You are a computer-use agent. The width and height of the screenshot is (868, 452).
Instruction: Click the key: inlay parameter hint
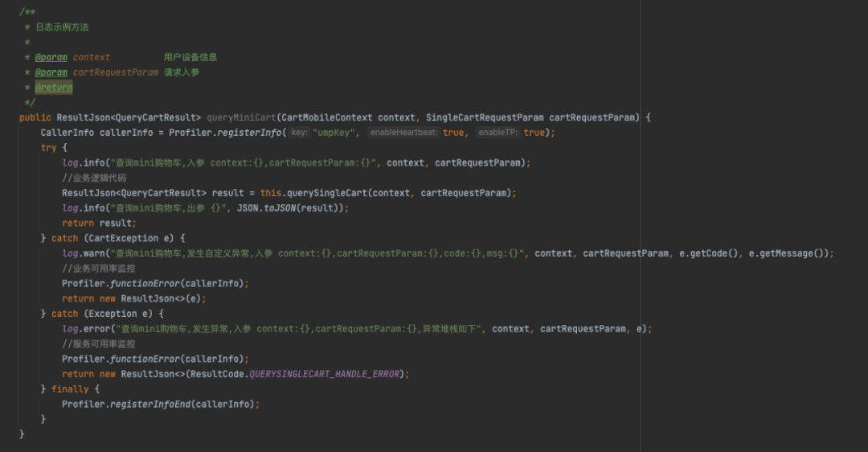click(300, 133)
